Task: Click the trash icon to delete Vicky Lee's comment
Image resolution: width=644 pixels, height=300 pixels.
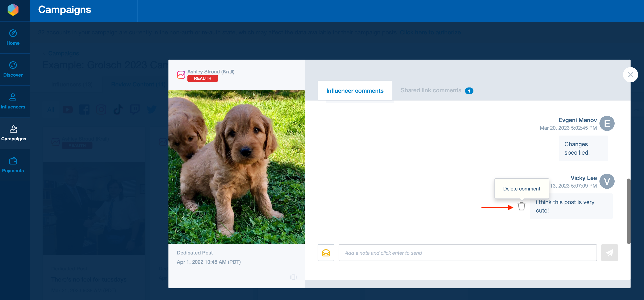Action: (x=521, y=206)
